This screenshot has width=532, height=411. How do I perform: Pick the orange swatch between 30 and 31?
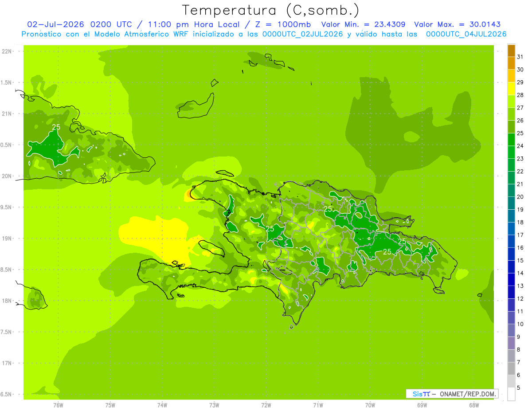point(511,63)
